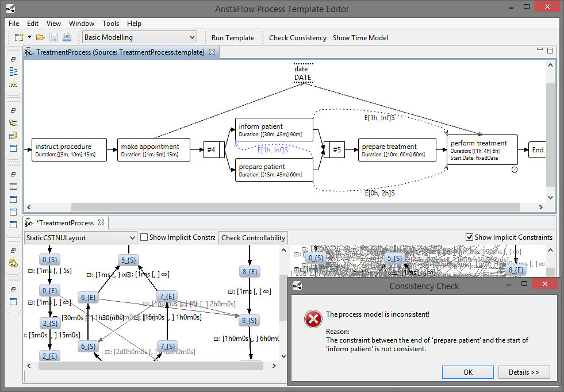Uncheck the right Show Implicit Constraints checkbox
This screenshot has width=564, height=392.
tap(469, 237)
